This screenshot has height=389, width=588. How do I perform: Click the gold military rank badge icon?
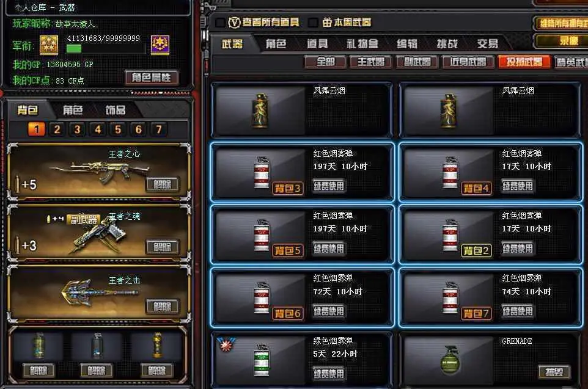pyautogui.click(x=49, y=45)
